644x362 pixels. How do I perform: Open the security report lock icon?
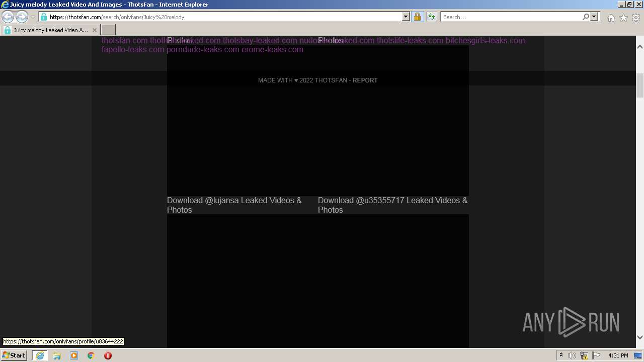[417, 17]
